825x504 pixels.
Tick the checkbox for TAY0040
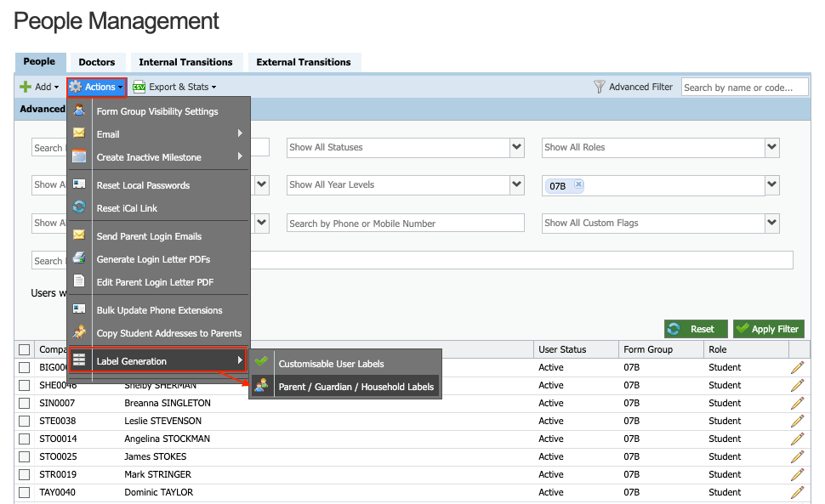point(24,492)
